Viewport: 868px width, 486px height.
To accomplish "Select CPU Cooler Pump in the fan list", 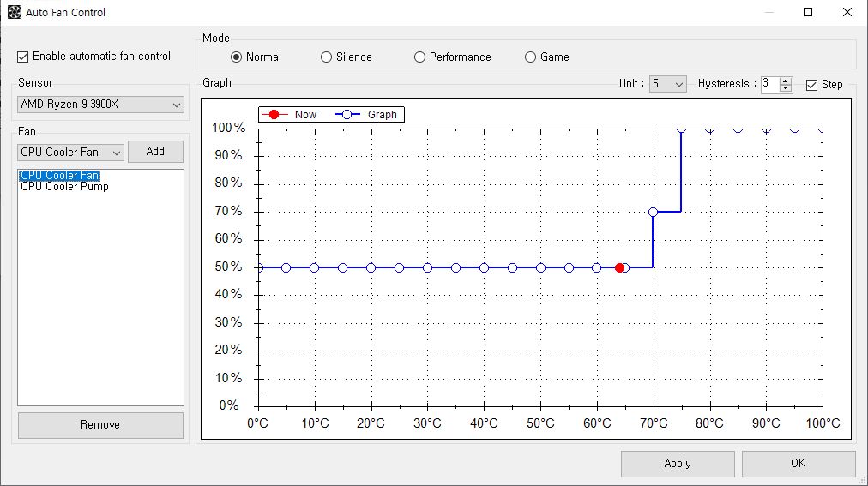I will [x=65, y=187].
